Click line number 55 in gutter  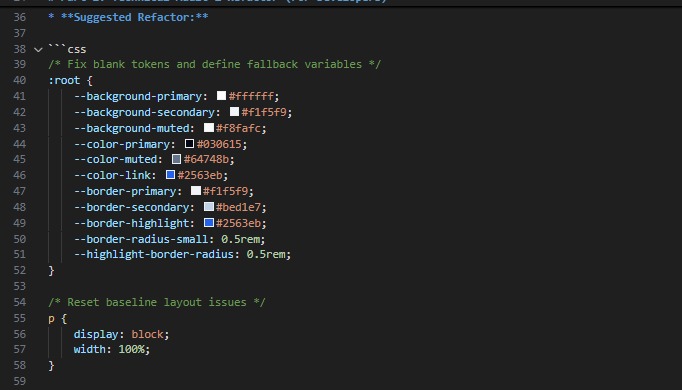click(20, 318)
